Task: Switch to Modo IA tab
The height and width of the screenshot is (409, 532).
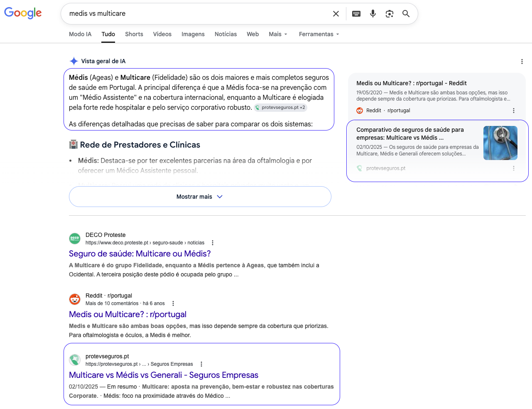Action: coord(80,34)
